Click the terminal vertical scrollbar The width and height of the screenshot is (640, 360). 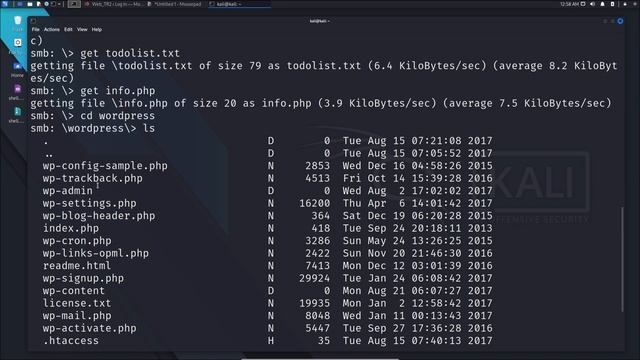(622, 260)
